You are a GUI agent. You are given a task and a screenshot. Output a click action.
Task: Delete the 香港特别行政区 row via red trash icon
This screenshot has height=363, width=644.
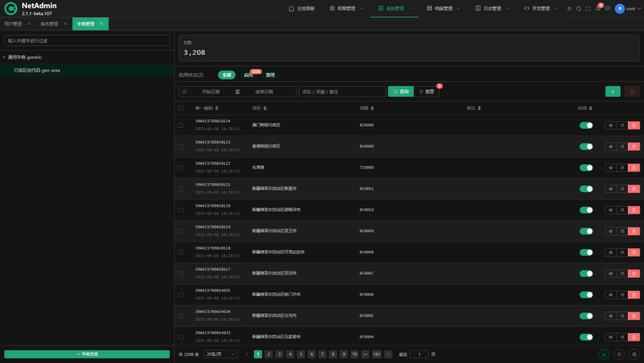click(x=634, y=146)
